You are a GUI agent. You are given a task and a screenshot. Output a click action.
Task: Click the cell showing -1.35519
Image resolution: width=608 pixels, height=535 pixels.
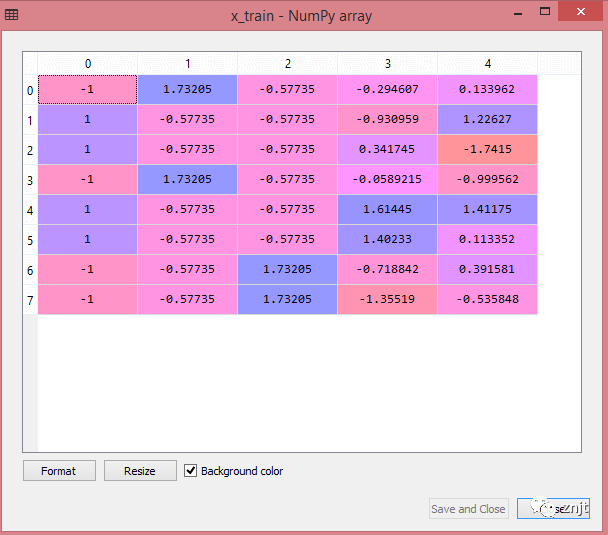387,299
